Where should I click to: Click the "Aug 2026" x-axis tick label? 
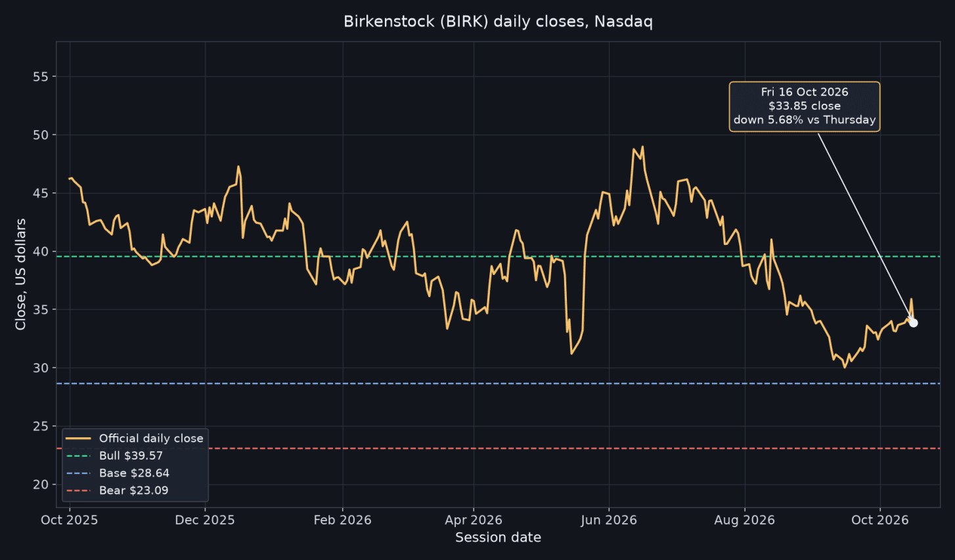(x=745, y=521)
